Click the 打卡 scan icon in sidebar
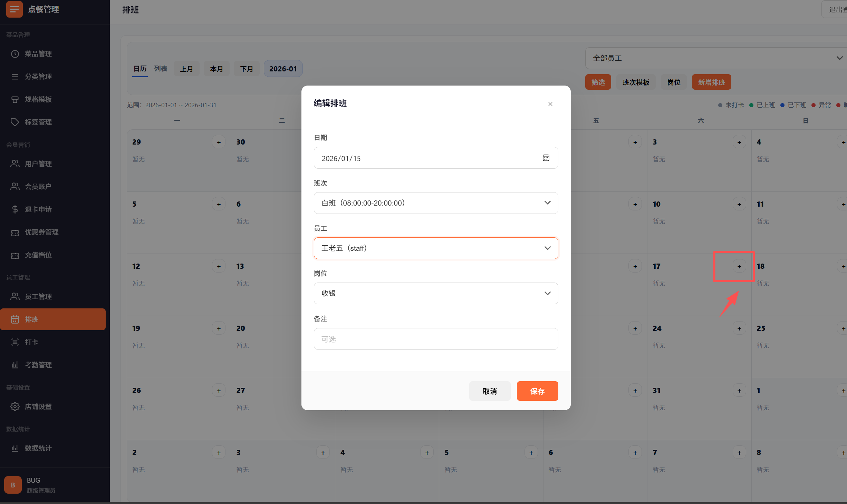Screen dimensions: 847x504 click(15, 342)
